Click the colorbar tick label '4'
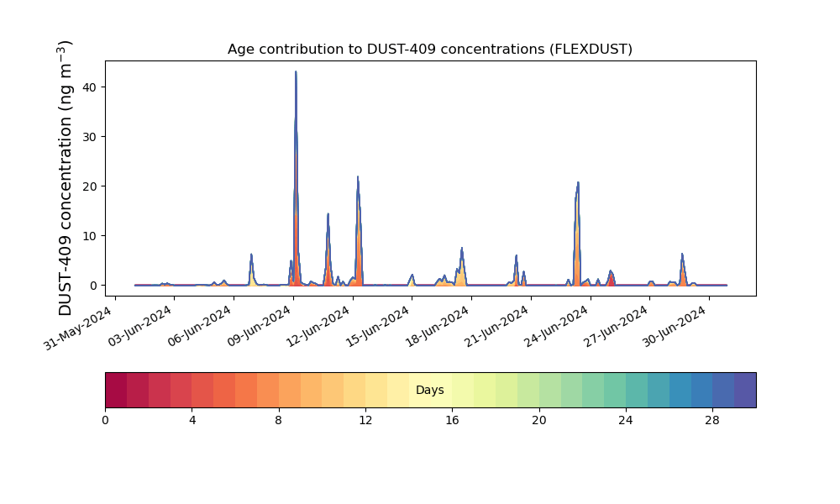Image resolution: width=840 pixels, height=504 pixels. coord(192,421)
